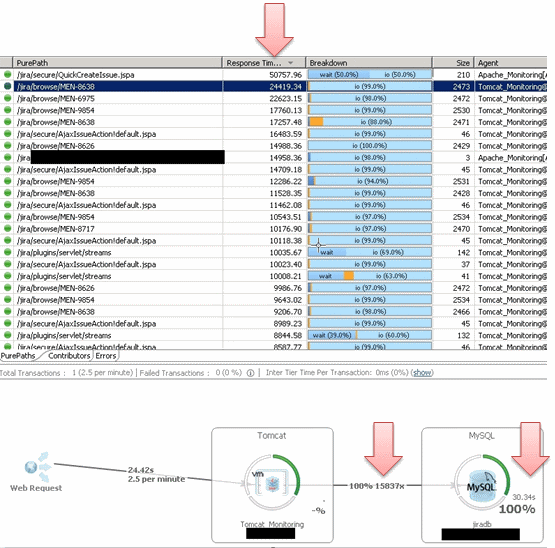This screenshot has height=548, width=555.
Task: Click the '24.42s 2.5 per minute' flow label
Action: coord(156,474)
